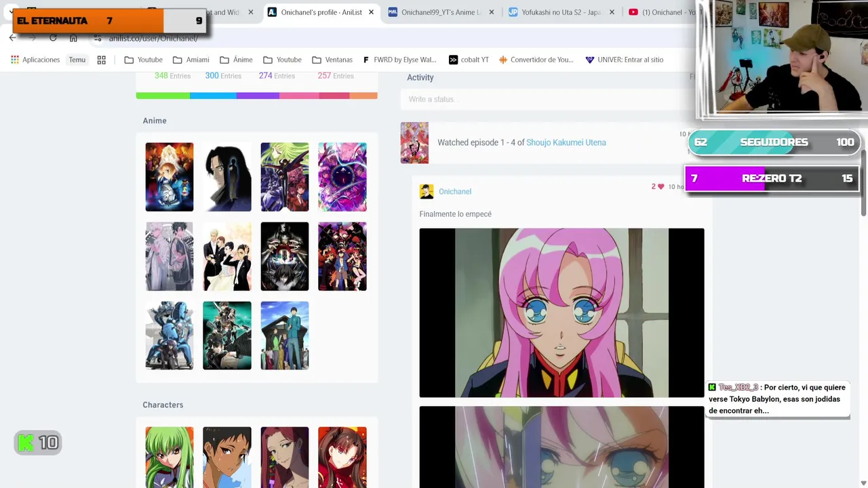Screen dimensions: 868x488
Task: Open the first Youtube bookmark folder
Action: 143,60
